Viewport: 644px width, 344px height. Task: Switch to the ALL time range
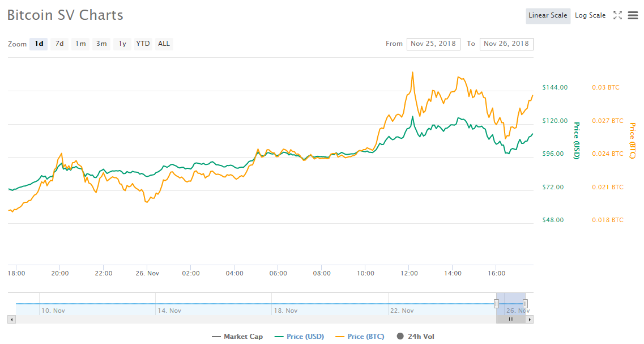tap(164, 44)
